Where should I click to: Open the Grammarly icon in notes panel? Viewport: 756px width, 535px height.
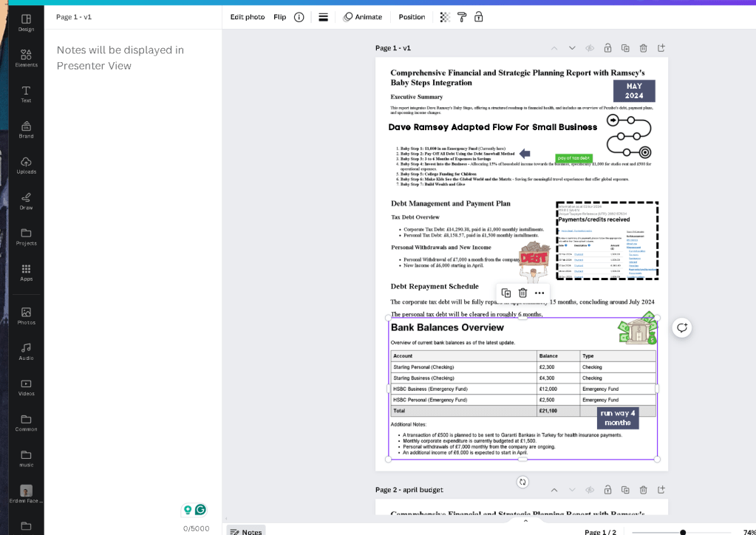[x=200, y=509]
